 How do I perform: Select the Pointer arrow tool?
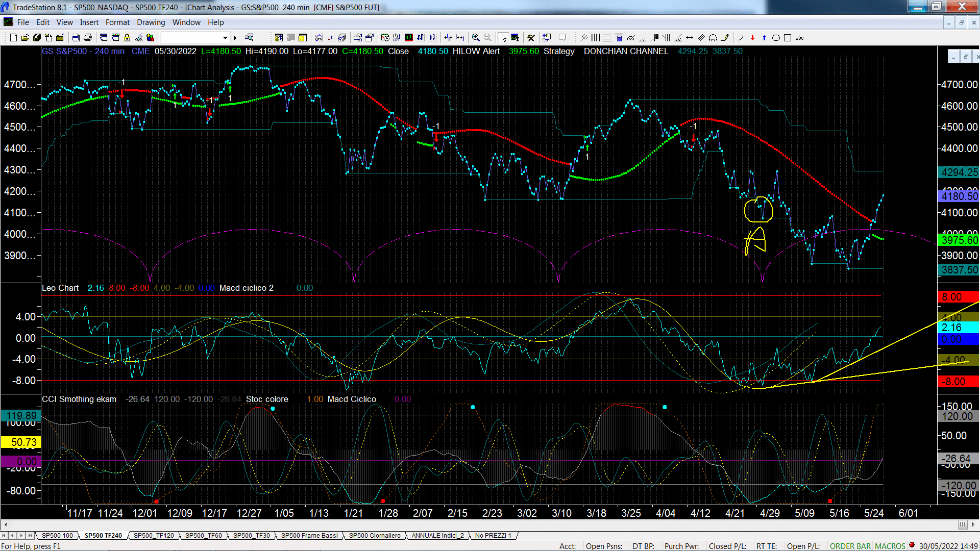(503, 38)
